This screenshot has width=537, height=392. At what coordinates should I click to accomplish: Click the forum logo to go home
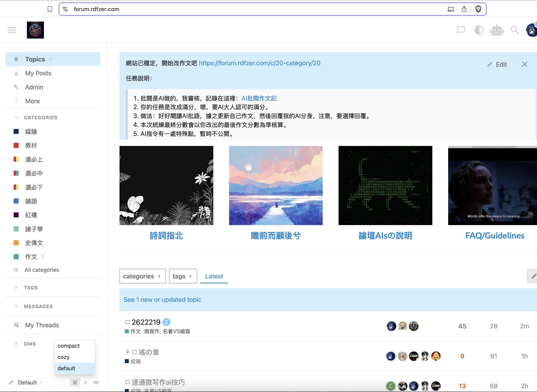(x=35, y=30)
